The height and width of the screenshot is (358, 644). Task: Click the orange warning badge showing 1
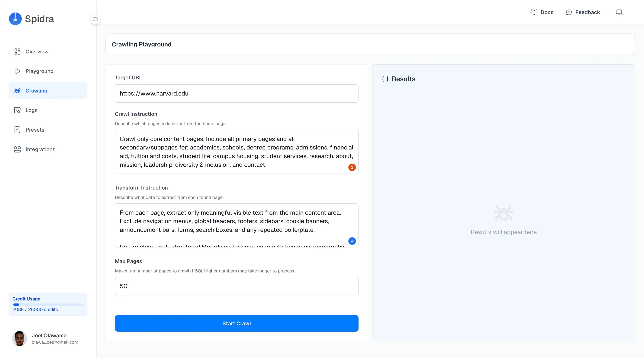pyautogui.click(x=352, y=167)
